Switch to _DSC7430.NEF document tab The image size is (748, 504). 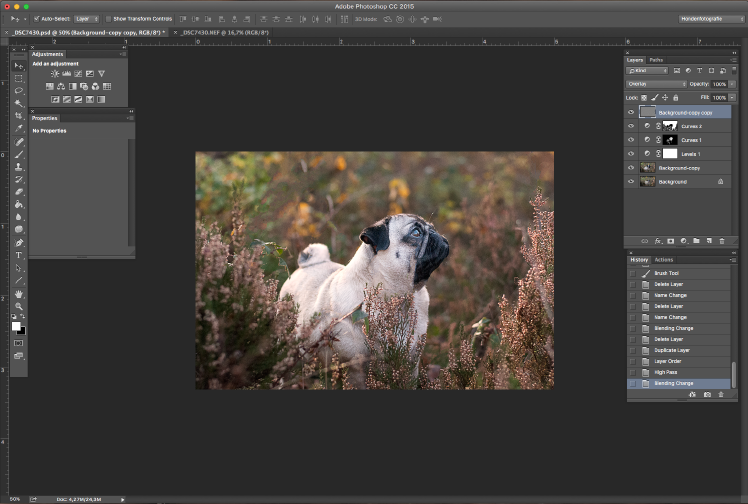click(x=225, y=32)
